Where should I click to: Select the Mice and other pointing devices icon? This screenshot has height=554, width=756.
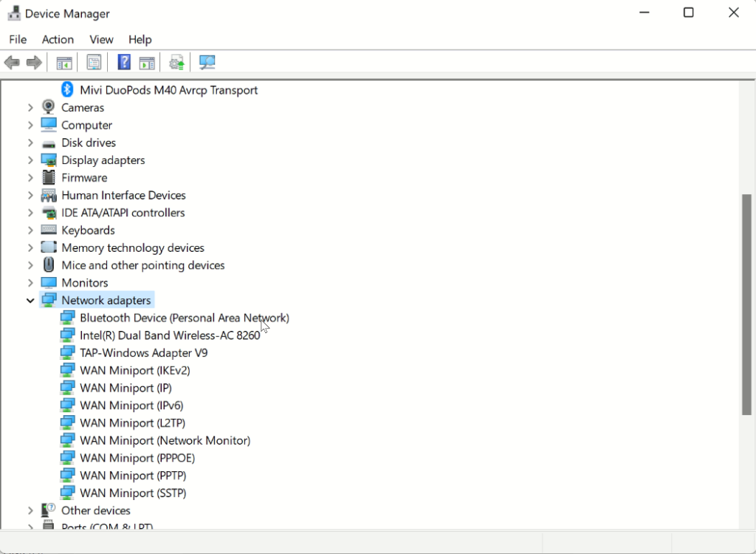tap(49, 264)
